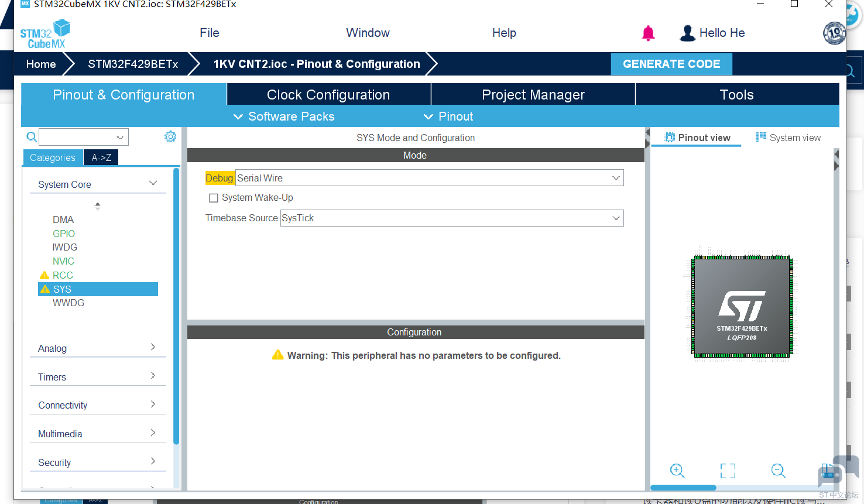Select NVIC in System Core
This screenshot has width=864, height=504.
tap(63, 261)
